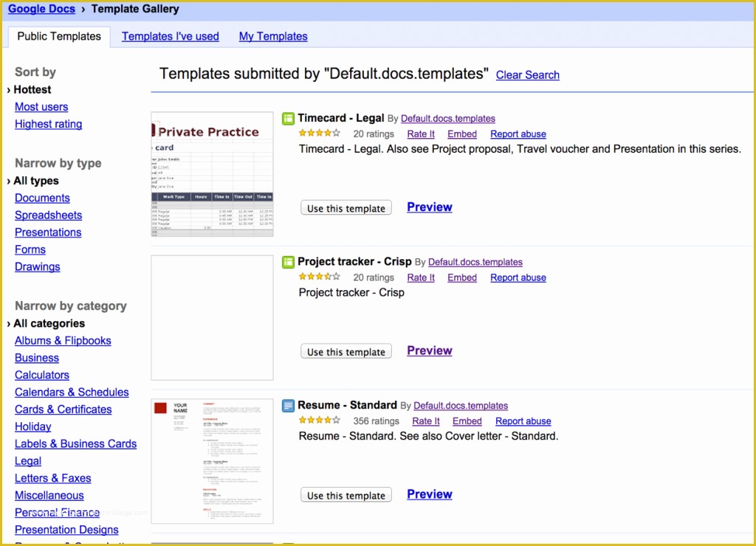This screenshot has width=756, height=546.
Task: Clear the current template search
Action: (527, 75)
